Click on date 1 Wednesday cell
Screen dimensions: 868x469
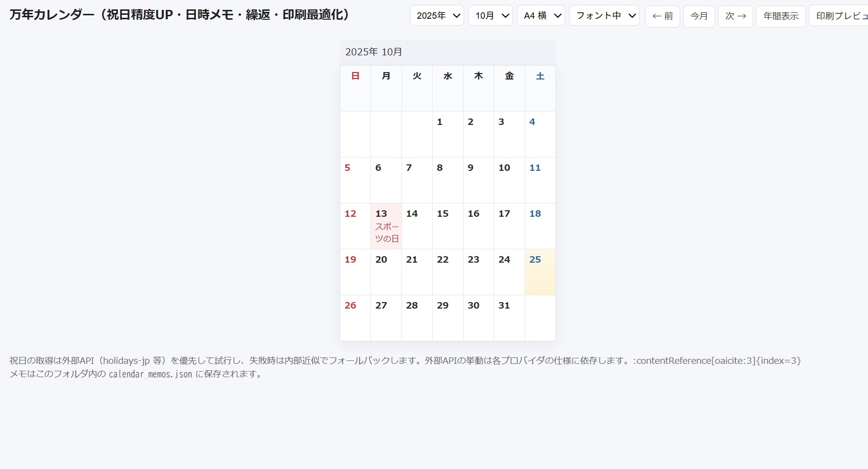tap(447, 134)
